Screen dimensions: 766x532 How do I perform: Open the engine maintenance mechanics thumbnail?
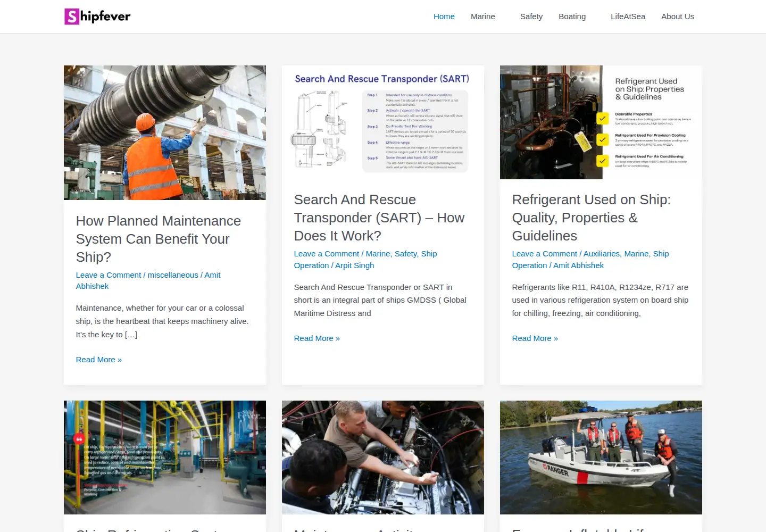click(383, 458)
